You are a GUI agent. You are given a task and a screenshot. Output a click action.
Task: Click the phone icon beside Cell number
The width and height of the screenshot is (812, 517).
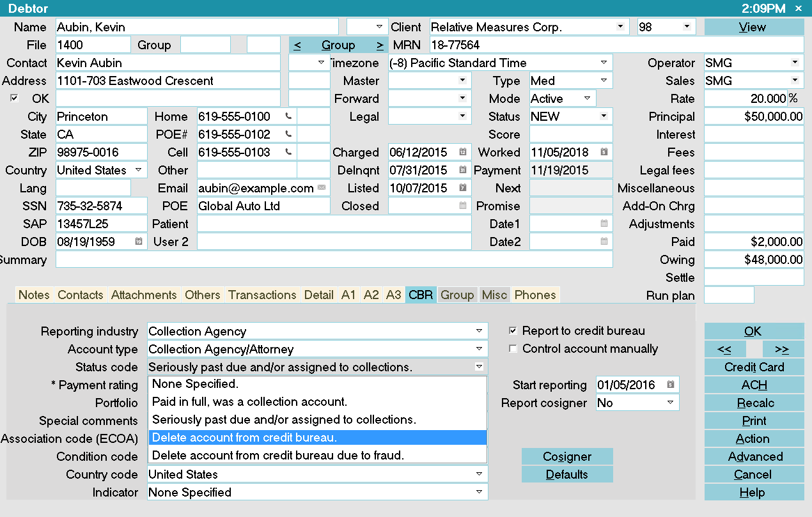[x=288, y=152]
